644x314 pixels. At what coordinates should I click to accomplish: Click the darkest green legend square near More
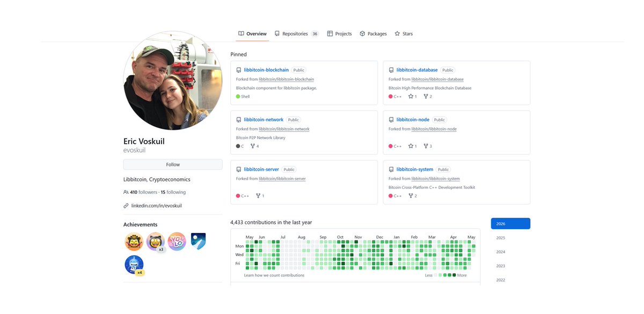[454, 275]
